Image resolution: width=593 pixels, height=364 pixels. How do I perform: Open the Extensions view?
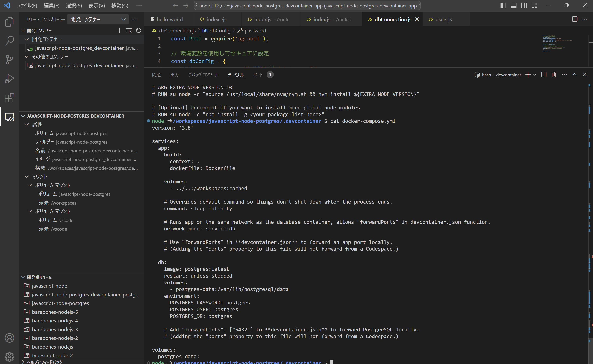click(x=9, y=98)
